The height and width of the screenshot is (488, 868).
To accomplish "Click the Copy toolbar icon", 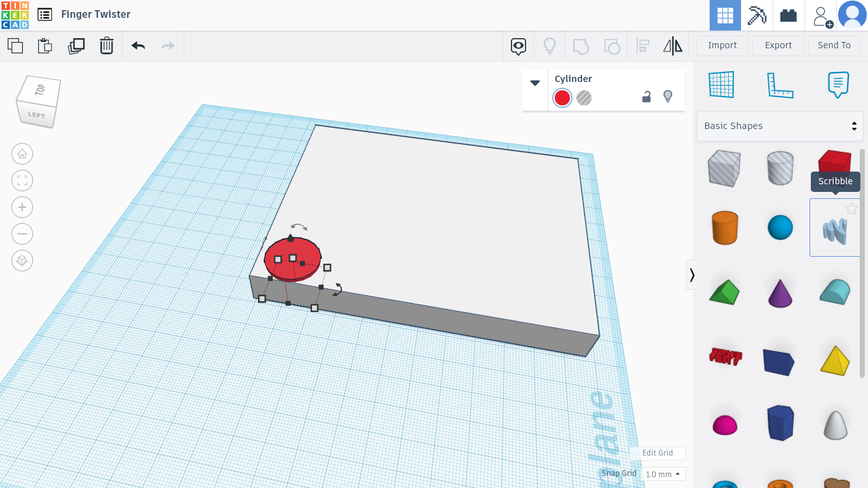I will pos(15,46).
